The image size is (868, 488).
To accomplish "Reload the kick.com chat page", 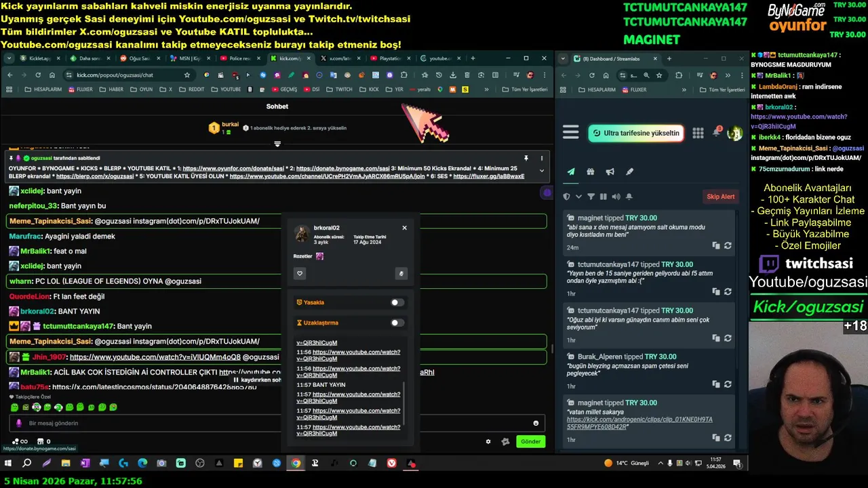I will (x=39, y=75).
